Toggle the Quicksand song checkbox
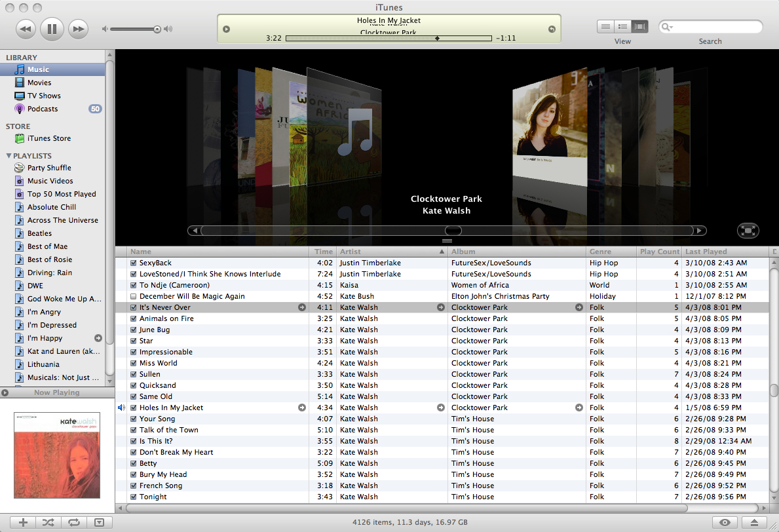Image resolution: width=779 pixels, height=532 pixels. [x=133, y=385]
